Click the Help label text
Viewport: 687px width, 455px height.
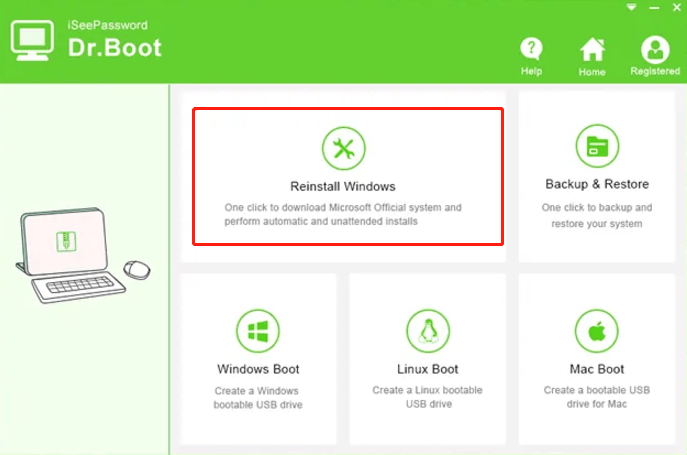531,71
